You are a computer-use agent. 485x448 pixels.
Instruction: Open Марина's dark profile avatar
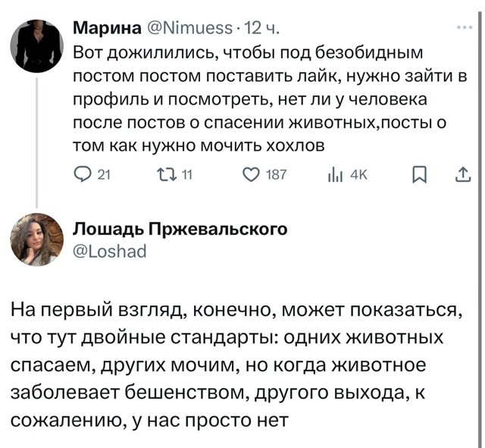pos(37,46)
